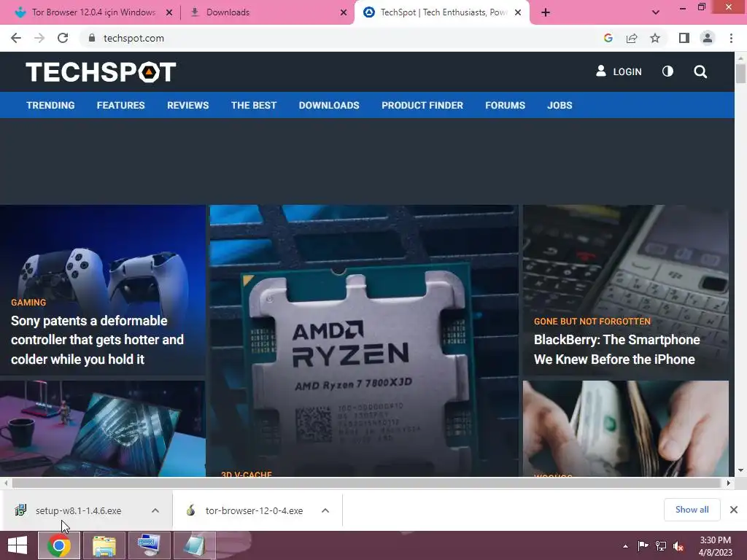747x560 pixels.
Task: Bookmark this page with the star icon
Action: 655,38
